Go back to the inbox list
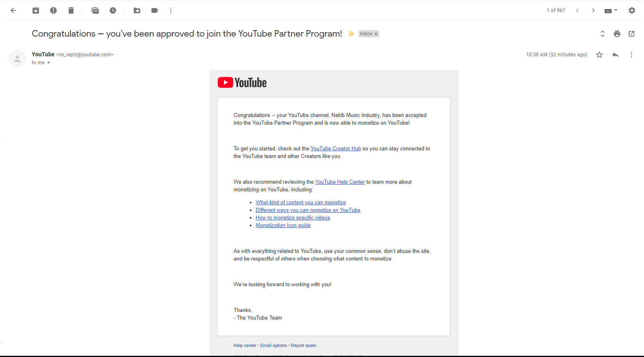 (x=13, y=10)
